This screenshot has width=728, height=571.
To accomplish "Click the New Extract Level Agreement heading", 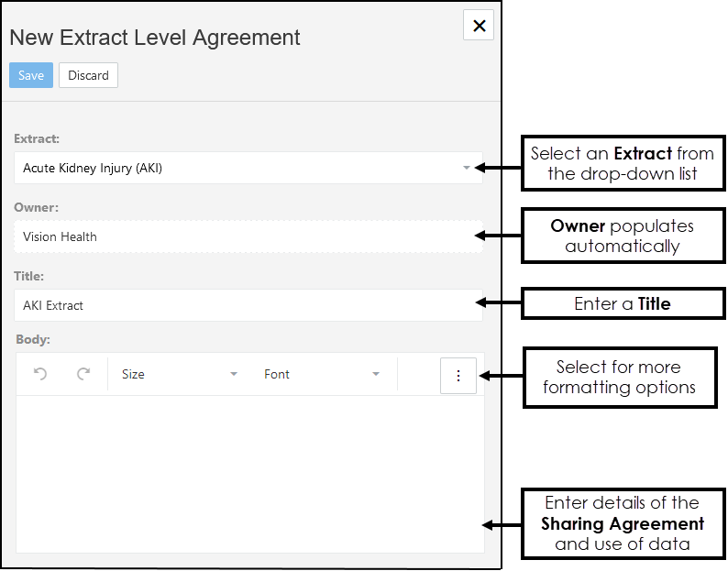I will [155, 38].
